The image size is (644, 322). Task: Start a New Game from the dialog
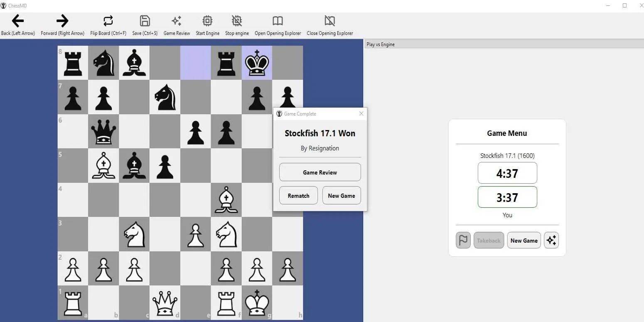(x=341, y=195)
